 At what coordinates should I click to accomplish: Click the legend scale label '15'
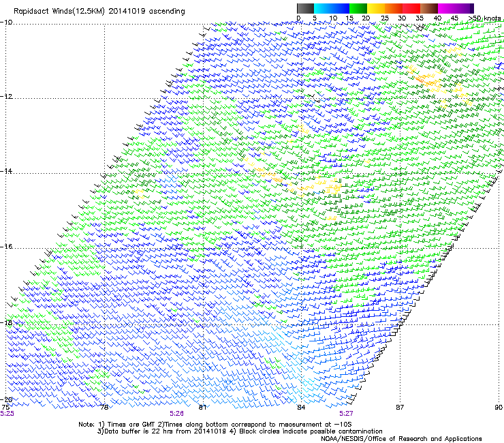[x=349, y=18]
